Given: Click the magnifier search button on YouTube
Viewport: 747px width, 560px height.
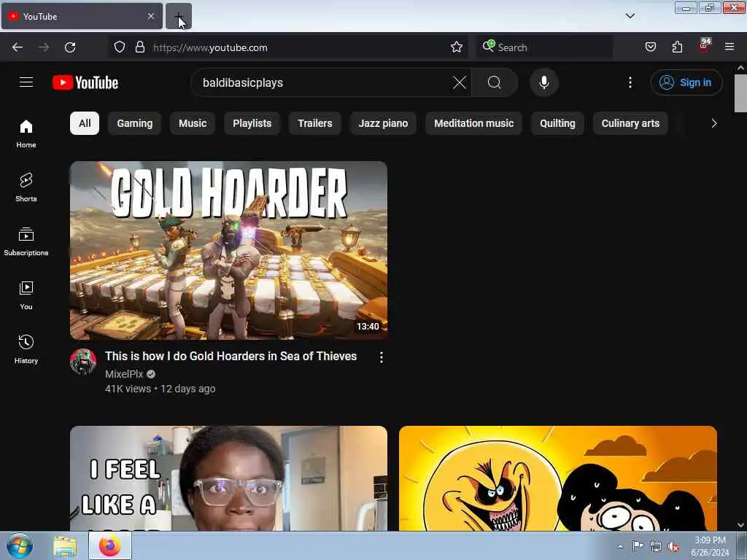Looking at the screenshot, I should pyautogui.click(x=495, y=82).
